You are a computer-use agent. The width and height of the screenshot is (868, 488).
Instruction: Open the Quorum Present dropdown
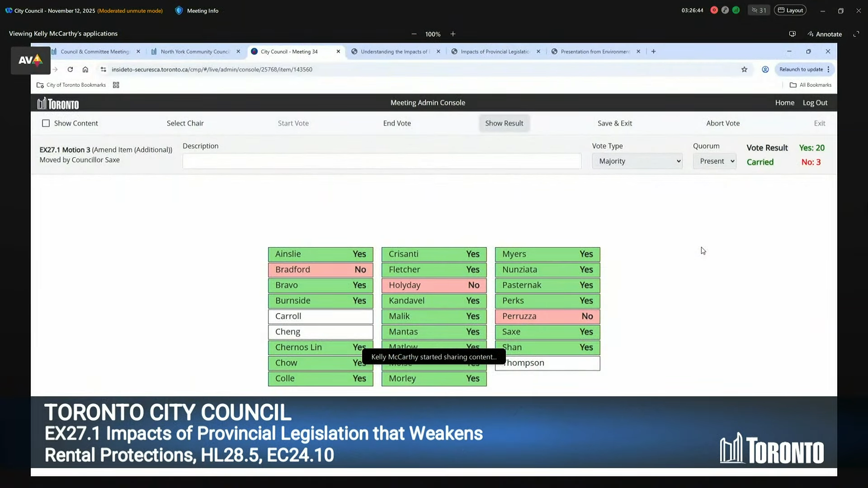pos(714,161)
